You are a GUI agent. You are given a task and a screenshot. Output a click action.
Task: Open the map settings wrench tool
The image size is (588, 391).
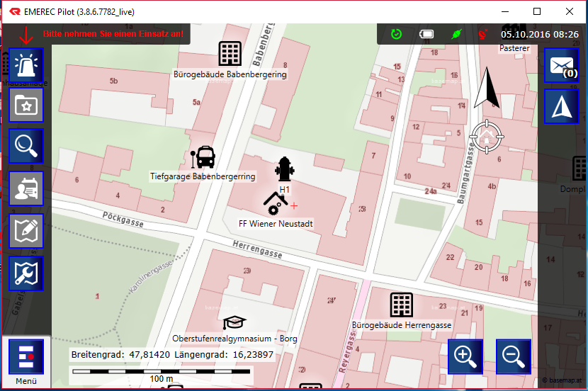coord(26,273)
